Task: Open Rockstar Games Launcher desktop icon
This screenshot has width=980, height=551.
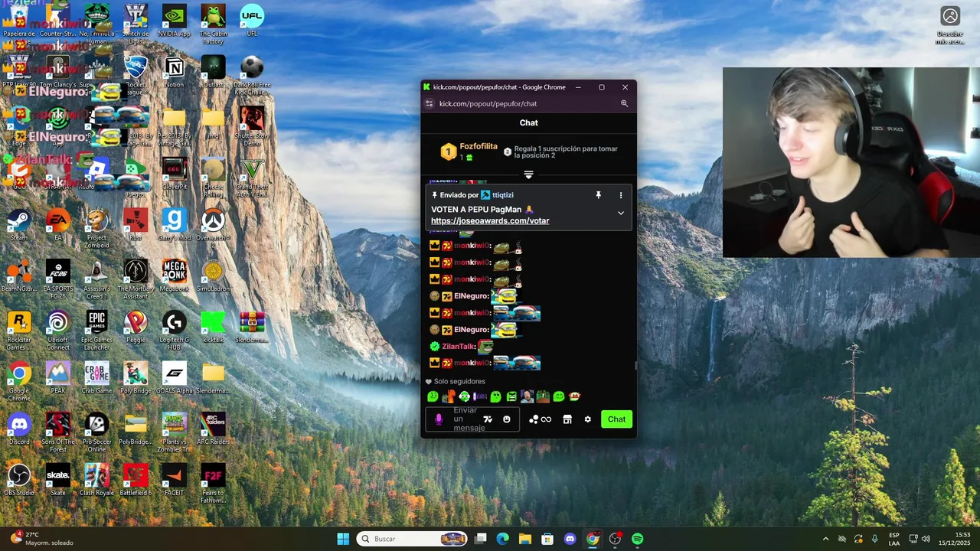Action: [19, 330]
